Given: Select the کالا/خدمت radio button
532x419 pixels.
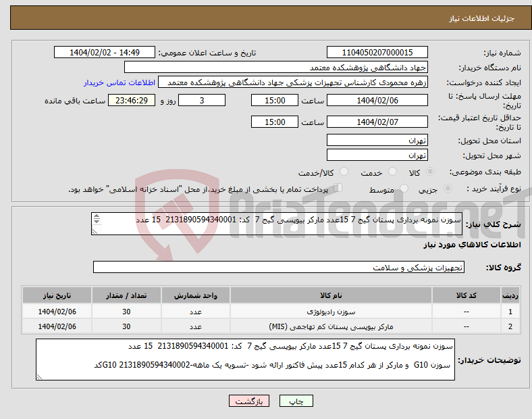Looking at the screenshot, I should point(344,172).
